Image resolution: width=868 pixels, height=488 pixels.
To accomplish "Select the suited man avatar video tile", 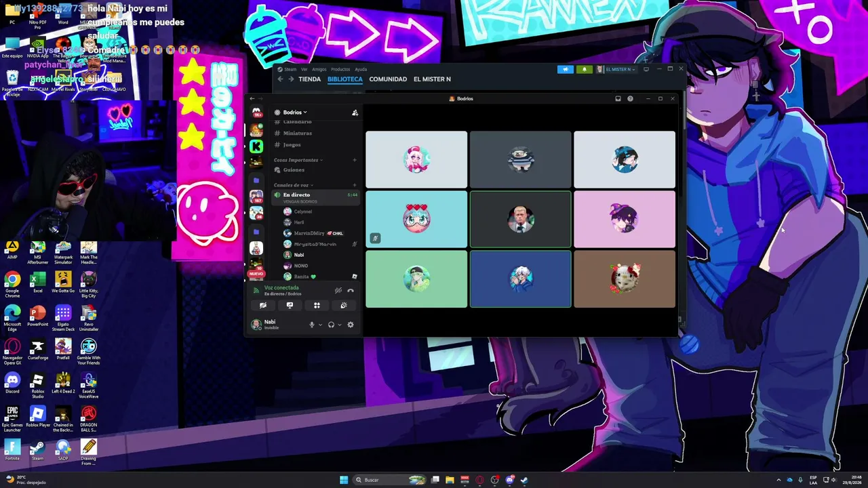I will click(x=521, y=219).
